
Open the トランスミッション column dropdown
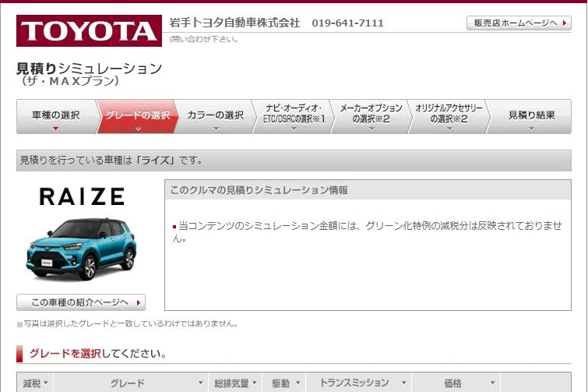tap(404, 383)
